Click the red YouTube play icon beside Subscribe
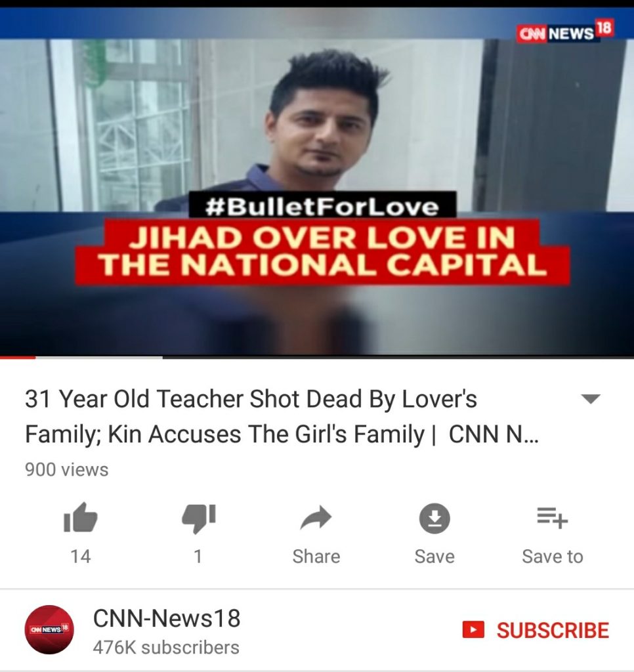634x672 pixels. click(473, 630)
